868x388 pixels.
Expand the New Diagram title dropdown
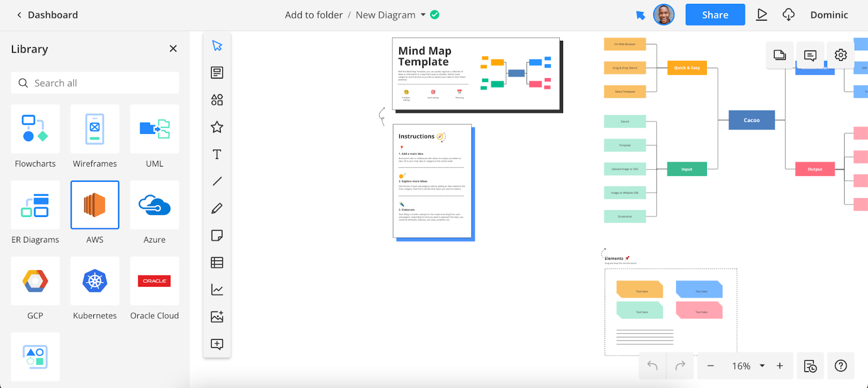[423, 15]
